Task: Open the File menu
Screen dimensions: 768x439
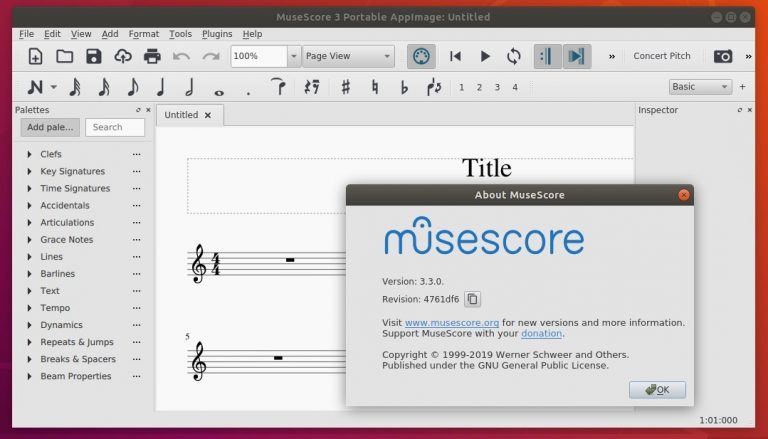Action: click(26, 34)
